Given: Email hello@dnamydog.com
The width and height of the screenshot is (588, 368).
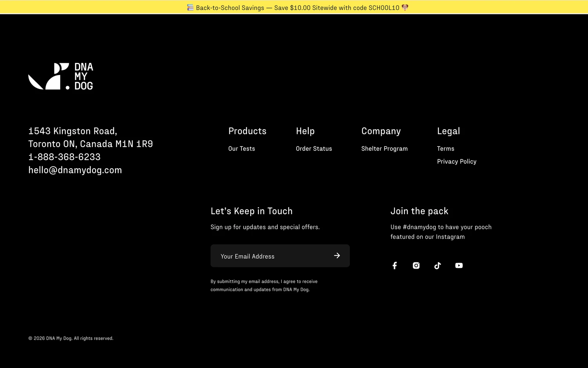Looking at the screenshot, I should click(x=75, y=170).
